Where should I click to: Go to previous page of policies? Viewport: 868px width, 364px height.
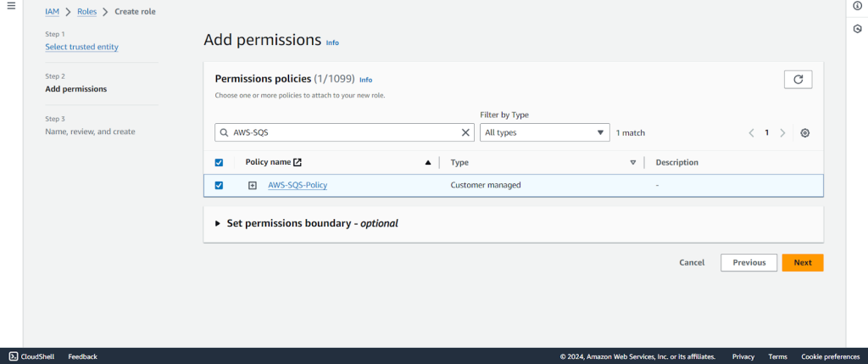click(751, 133)
